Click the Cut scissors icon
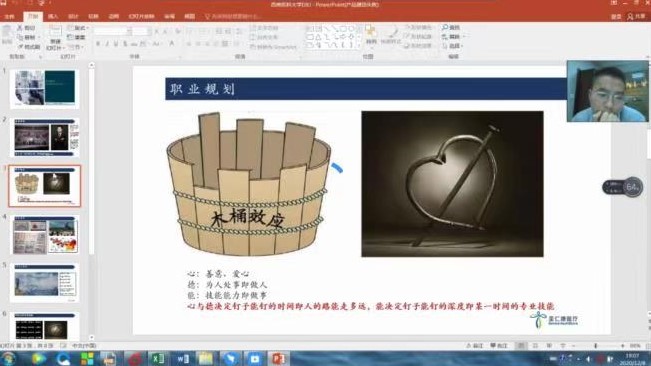This screenshot has width=651, height=366. click(x=20, y=27)
